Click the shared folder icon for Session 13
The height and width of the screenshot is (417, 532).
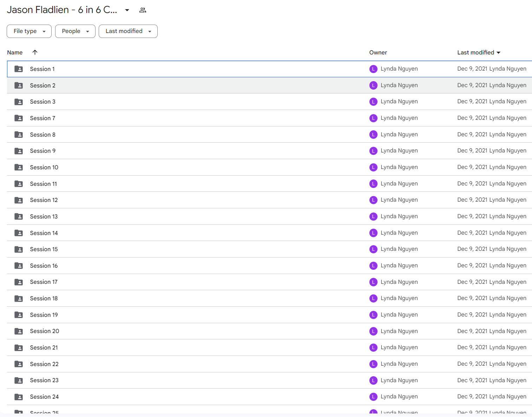point(19,216)
